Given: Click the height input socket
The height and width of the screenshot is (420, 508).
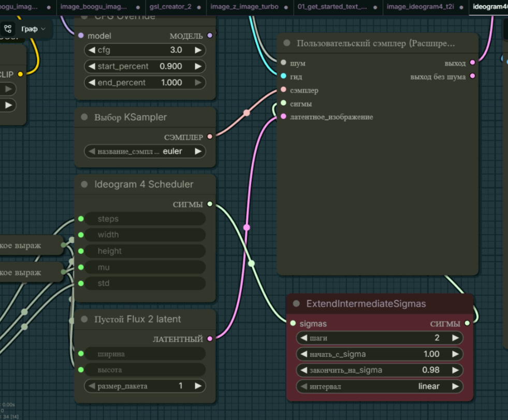Looking at the screenshot, I should point(81,251).
